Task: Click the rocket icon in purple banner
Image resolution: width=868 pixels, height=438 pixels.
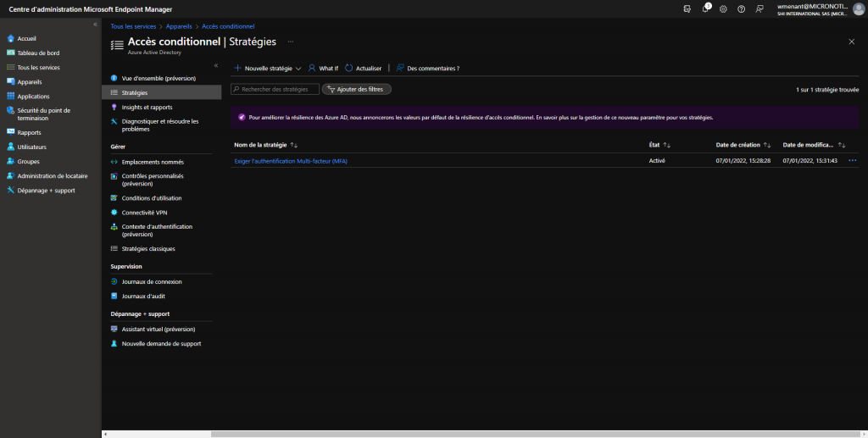Action: pyautogui.click(x=242, y=117)
